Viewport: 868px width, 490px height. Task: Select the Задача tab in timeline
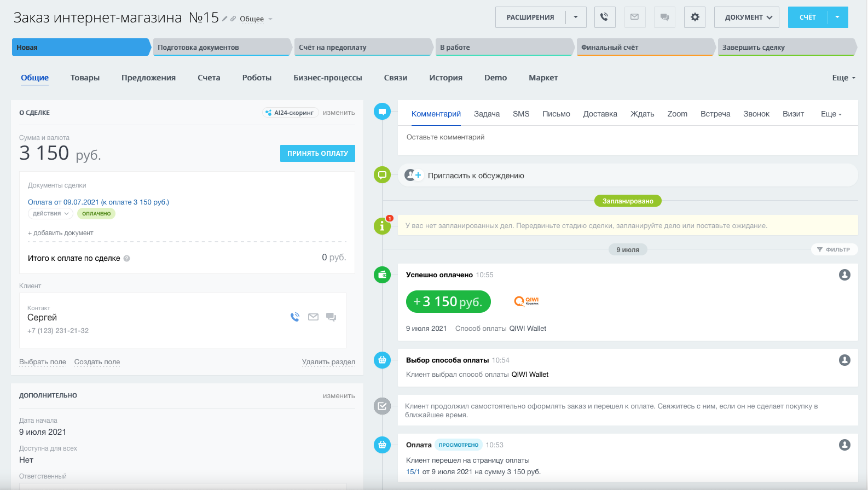coord(487,114)
